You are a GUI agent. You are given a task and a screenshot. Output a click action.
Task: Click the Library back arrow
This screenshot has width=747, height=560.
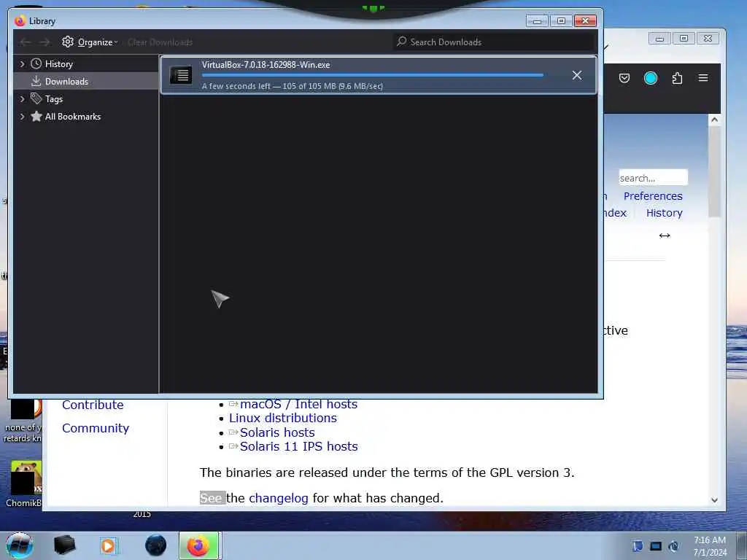pyautogui.click(x=26, y=42)
